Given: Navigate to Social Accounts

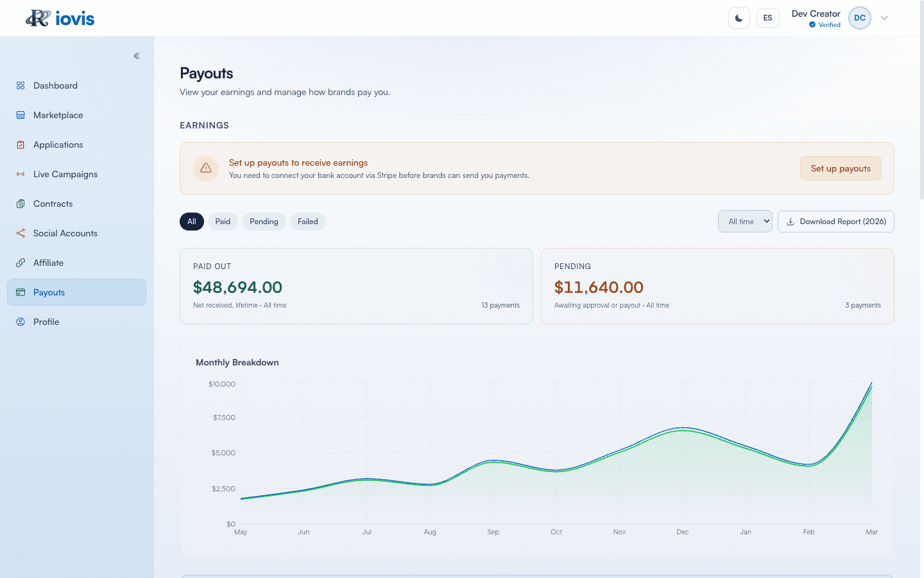Looking at the screenshot, I should coord(76,233).
